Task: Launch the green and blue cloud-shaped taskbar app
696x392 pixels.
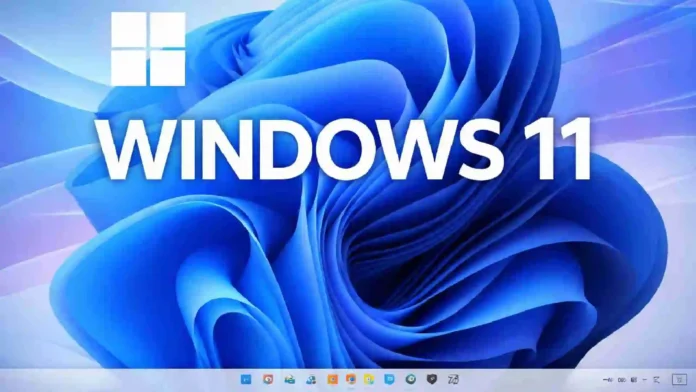Action: [289, 379]
